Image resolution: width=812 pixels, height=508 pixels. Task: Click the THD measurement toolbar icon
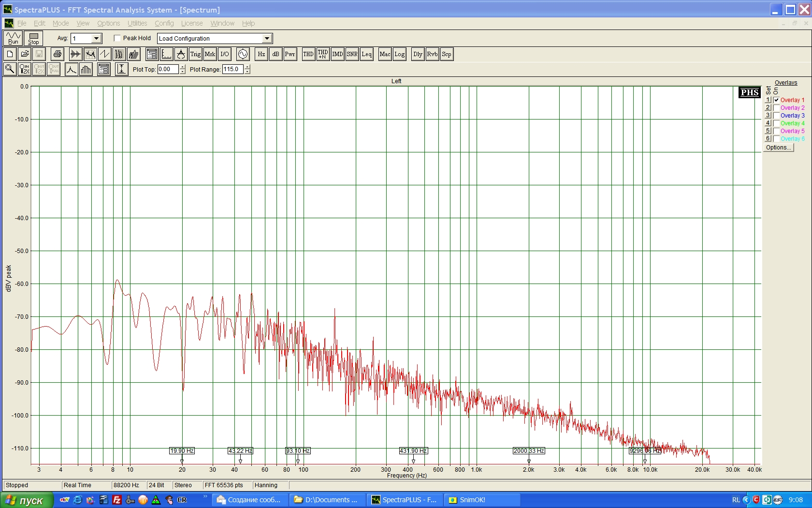click(308, 54)
